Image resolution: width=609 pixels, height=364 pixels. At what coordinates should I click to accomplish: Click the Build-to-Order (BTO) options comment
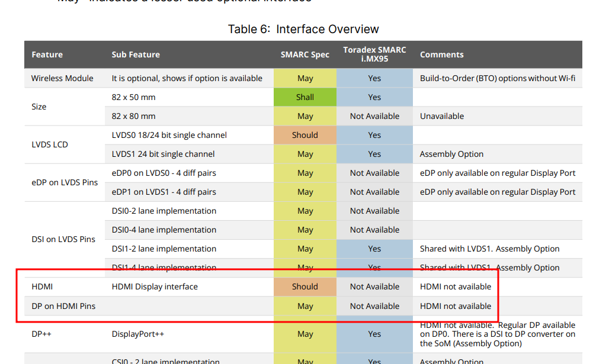click(498, 78)
